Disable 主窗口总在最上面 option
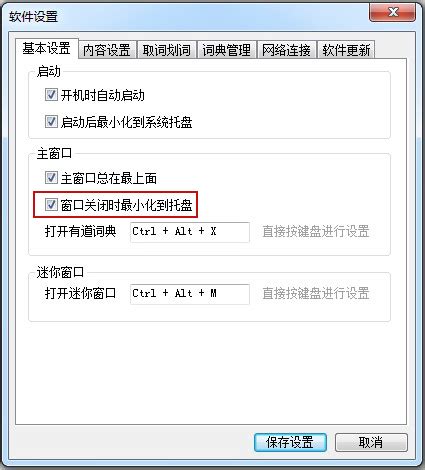The height and width of the screenshot is (470, 425). (51, 178)
